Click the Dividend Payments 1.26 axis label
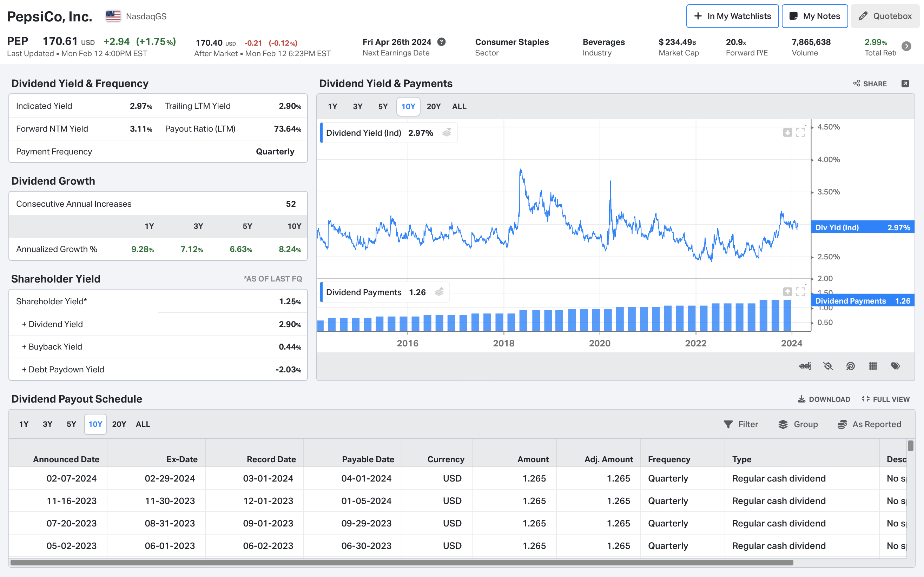The image size is (924, 577). [863, 301]
